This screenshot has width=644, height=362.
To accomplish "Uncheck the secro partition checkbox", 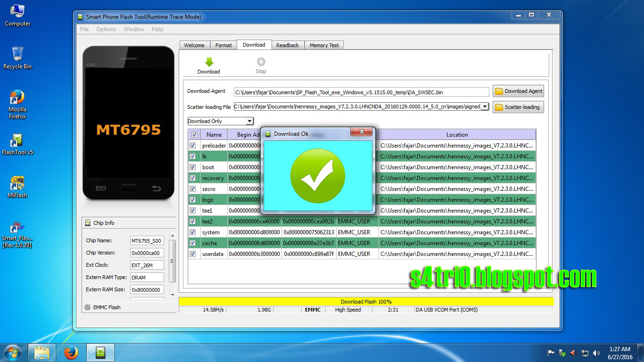I will point(193,189).
